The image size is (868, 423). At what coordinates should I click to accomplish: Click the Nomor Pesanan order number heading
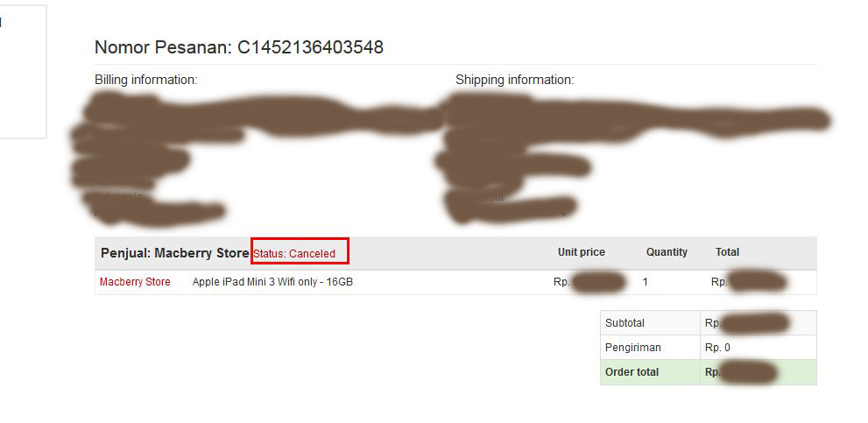coord(238,47)
